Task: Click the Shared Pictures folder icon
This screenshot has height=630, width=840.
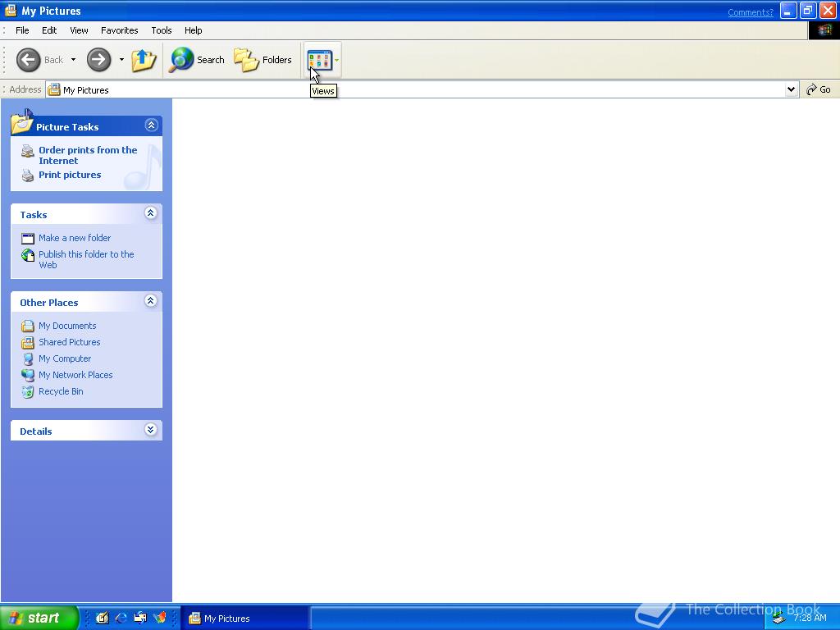Action: coord(28,342)
